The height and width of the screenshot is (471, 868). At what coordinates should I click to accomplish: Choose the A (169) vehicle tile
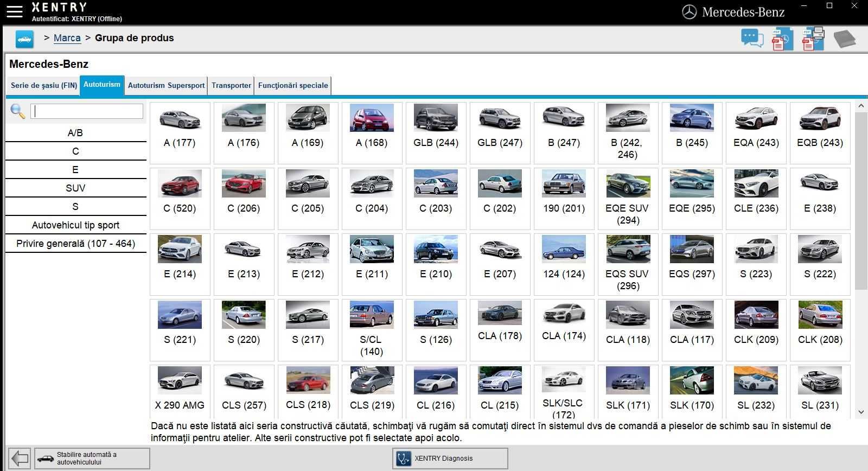308,133
